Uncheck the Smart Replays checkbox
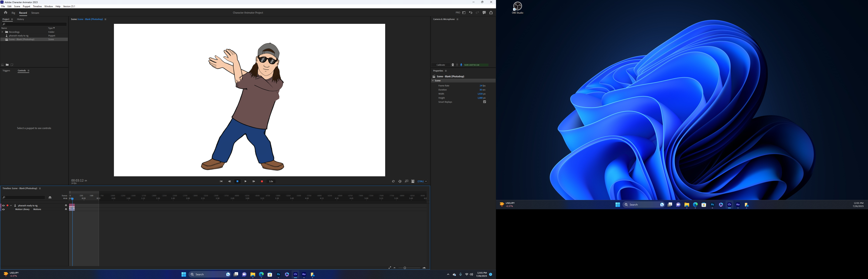The width and height of the screenshot is (868, 279). pos(485,102)
